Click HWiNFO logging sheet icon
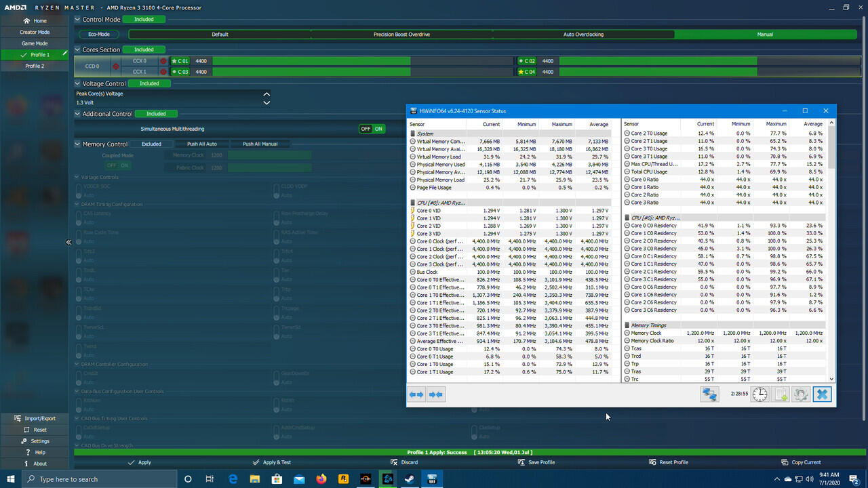The height and width of the screenshot is (488, 868). point(781,394)
